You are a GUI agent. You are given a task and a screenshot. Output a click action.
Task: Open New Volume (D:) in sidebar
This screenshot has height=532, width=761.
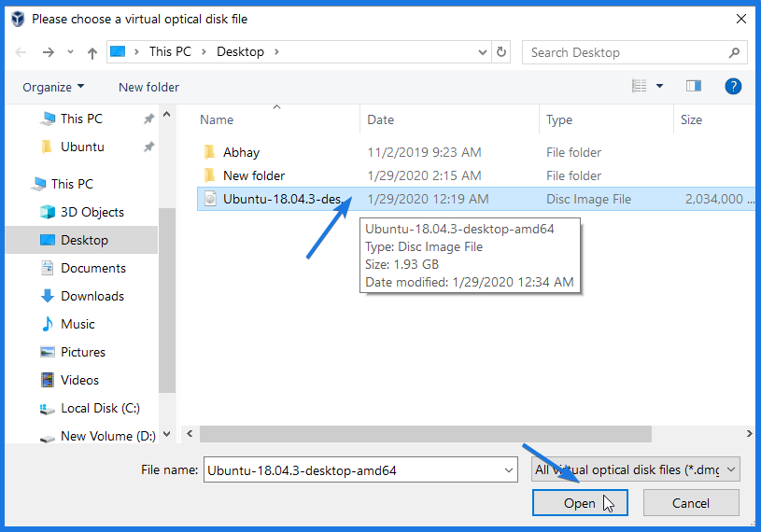pyautogui.click(x=107, y=436)
